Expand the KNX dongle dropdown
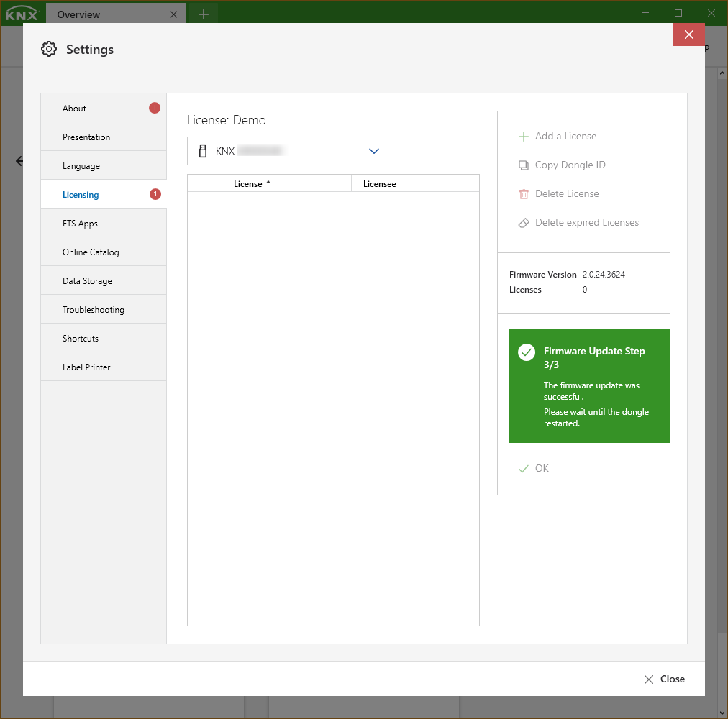This screenshot has width=728, height=719. pos(288,151)
